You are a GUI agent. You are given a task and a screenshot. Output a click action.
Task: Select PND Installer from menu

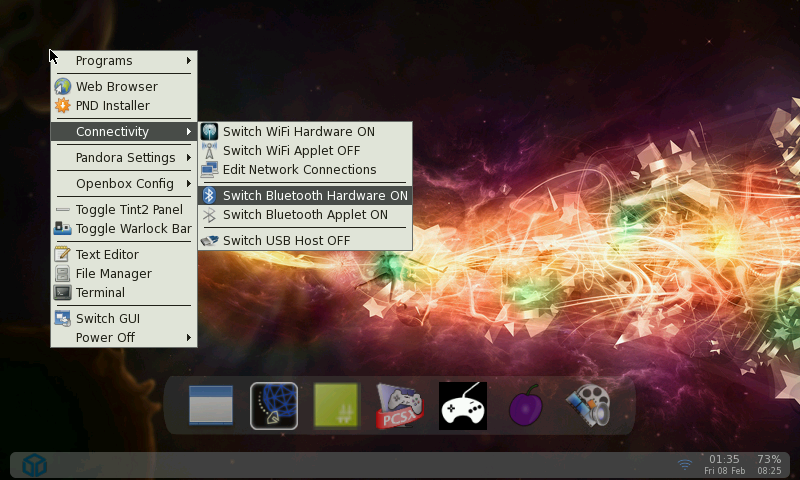[124, 106]
